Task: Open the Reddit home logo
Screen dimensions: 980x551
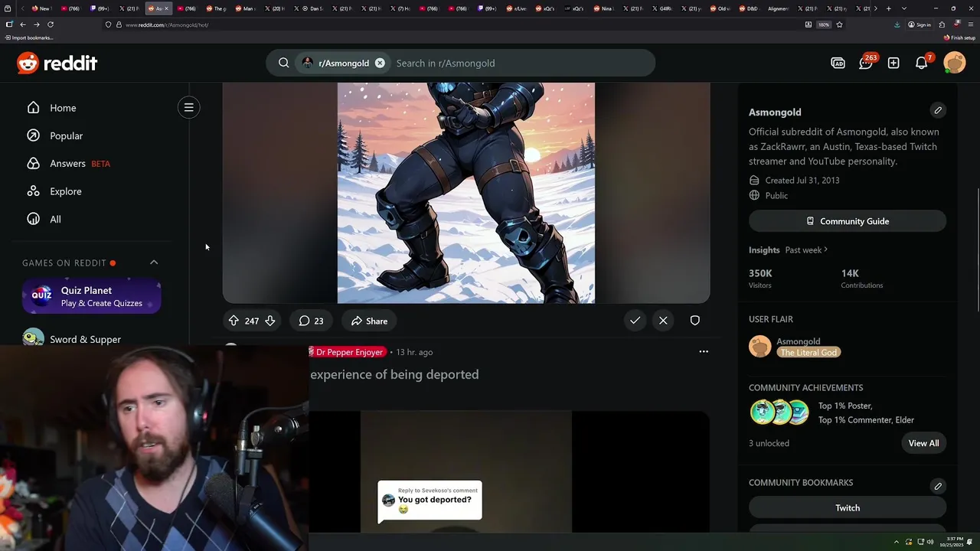Action: (x=57, y=63)
